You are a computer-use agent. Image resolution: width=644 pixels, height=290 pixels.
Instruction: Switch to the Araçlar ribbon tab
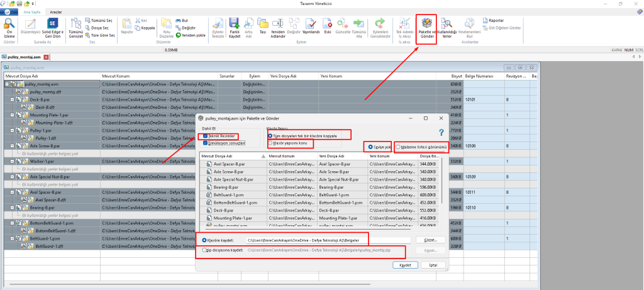click(x=56, y=11)
